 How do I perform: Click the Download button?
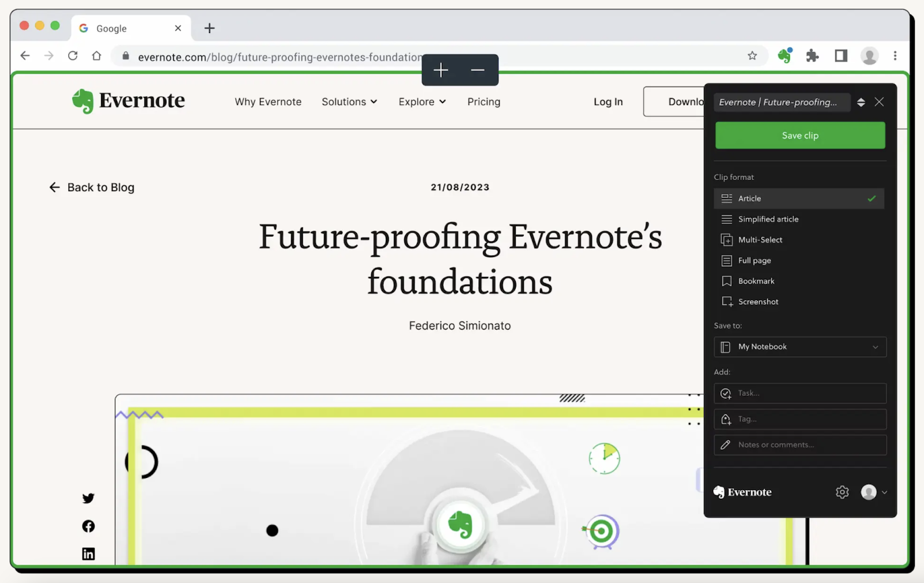pyautogui.click(x=674, y=102)
